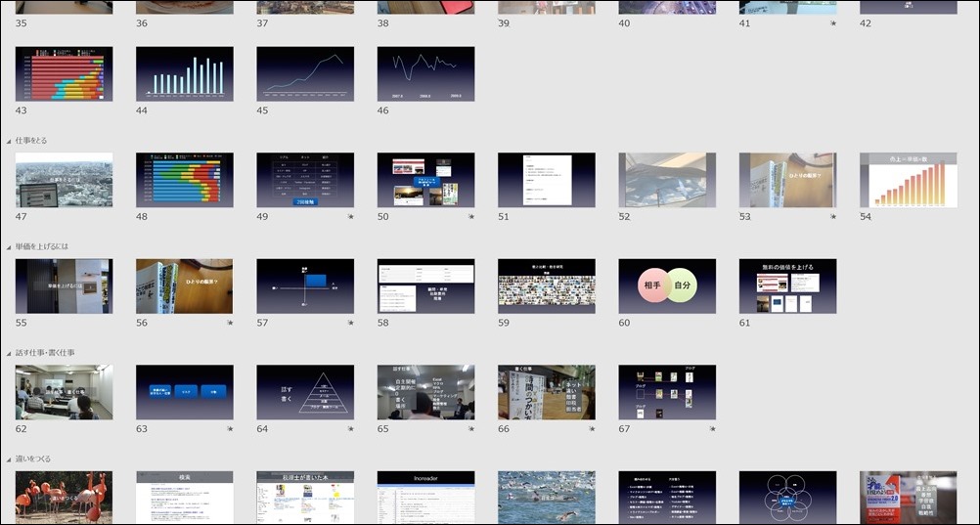The height and width of the screenshot is (525, 980).
Task: Select the Inoreader slide
Action: point(426,498)
